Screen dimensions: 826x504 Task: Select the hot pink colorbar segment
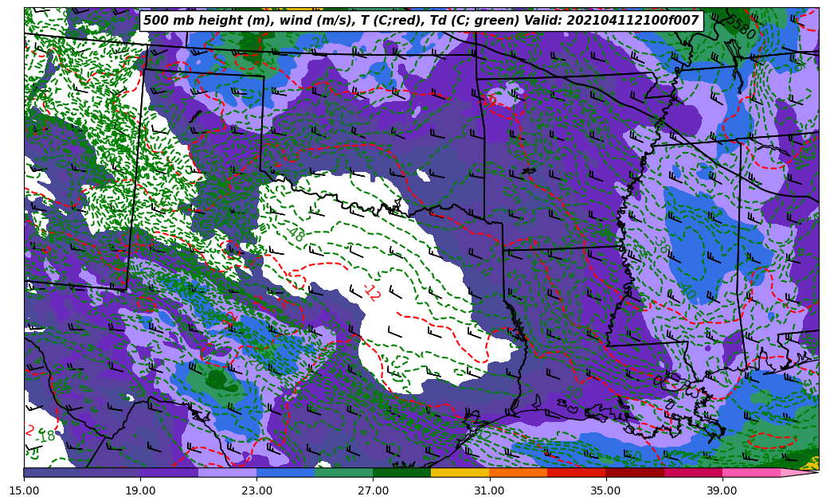(x=751, y=472)
